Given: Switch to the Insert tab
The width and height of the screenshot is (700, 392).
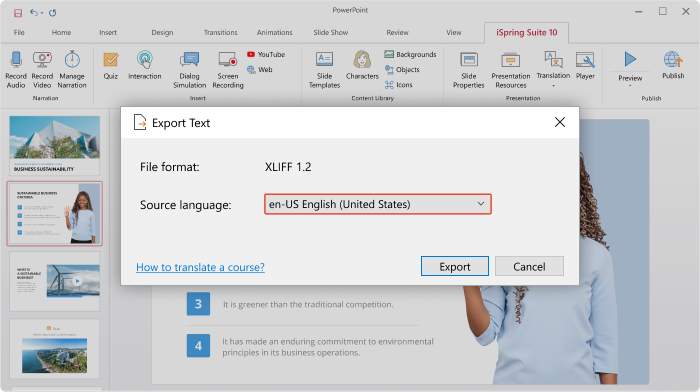Looking at the screenshot, I should (108, 33).
